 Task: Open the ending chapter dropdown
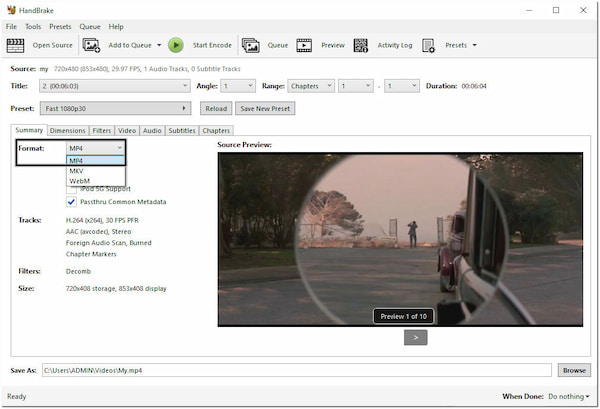402,86
